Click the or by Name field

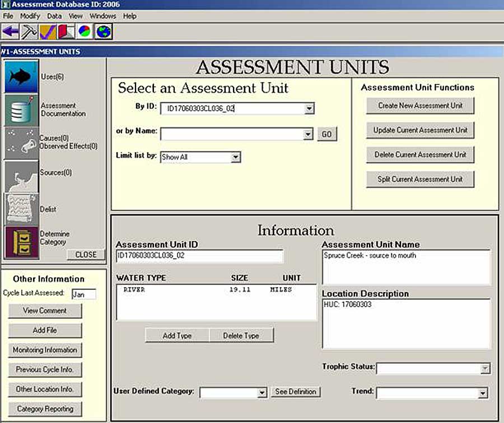(232, 134)
